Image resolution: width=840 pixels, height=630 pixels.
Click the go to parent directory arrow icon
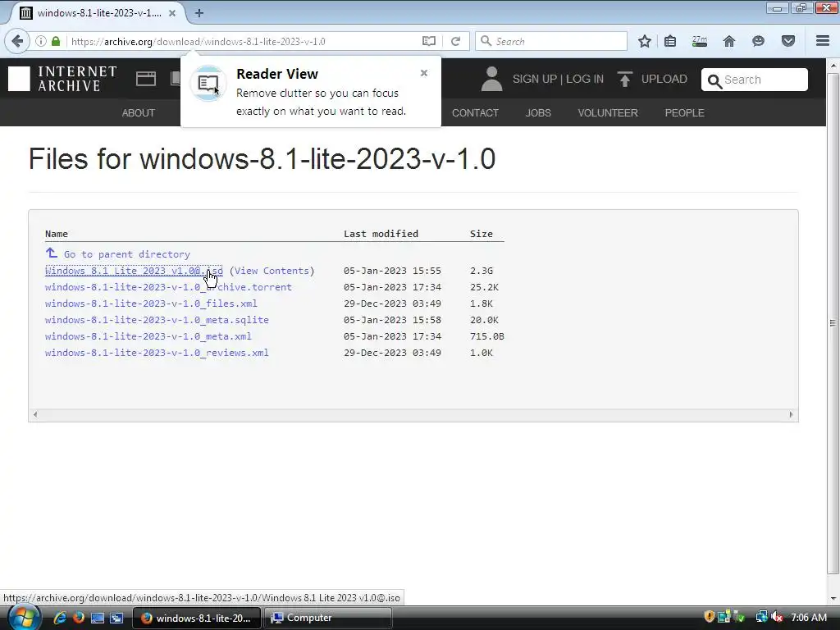tap(52, 253)
